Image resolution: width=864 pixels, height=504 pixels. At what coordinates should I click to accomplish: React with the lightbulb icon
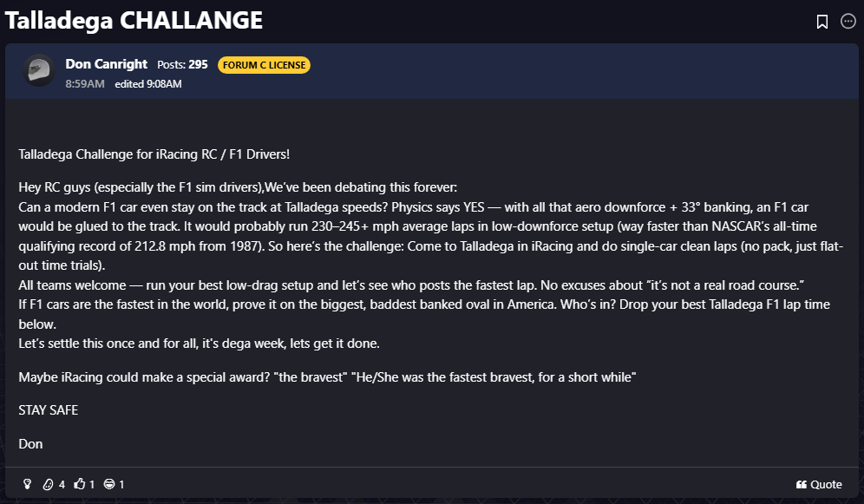(27, 484)
